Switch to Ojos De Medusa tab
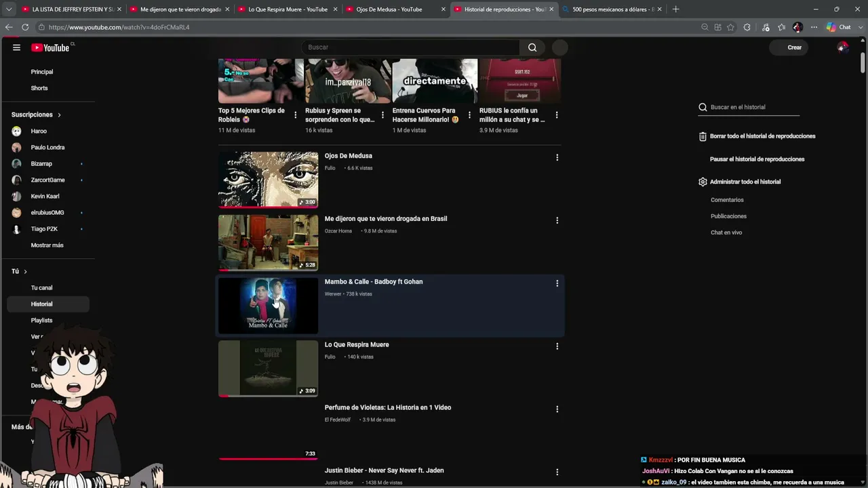The width and height of the screenshot is (868, 488). click(x=395, y=9)
